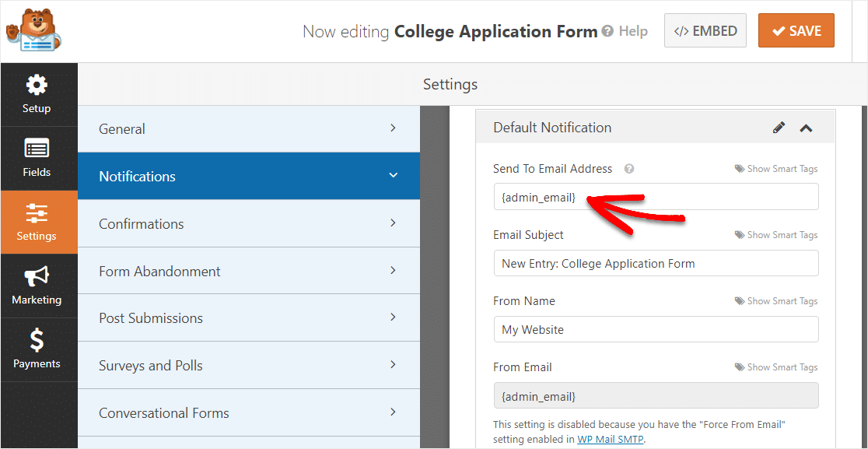
Task: Click the From Name input field
Action: (x=656, y=329)
